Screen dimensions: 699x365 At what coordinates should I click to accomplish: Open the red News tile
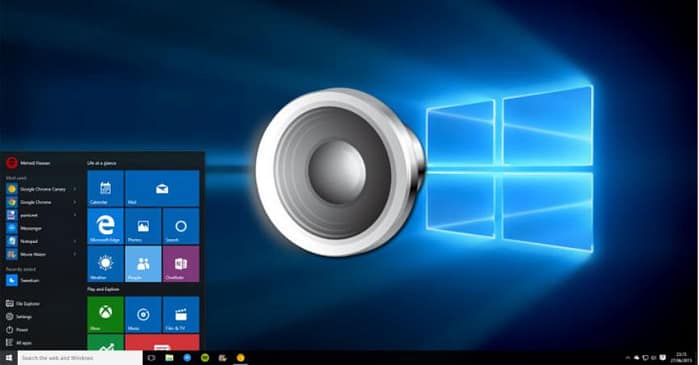point(162,342)
